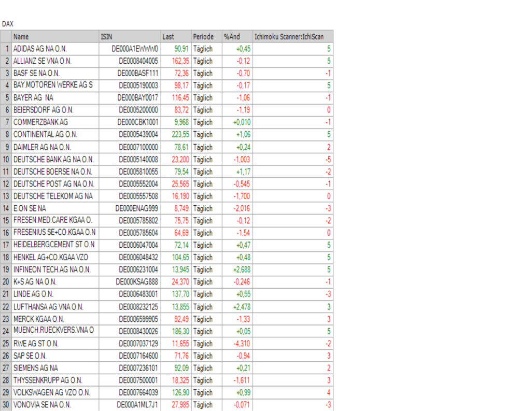Click ISIN DE000A1EWWW0 cell
This screenshot has width=532, height=411.
[x=130, y=49]
